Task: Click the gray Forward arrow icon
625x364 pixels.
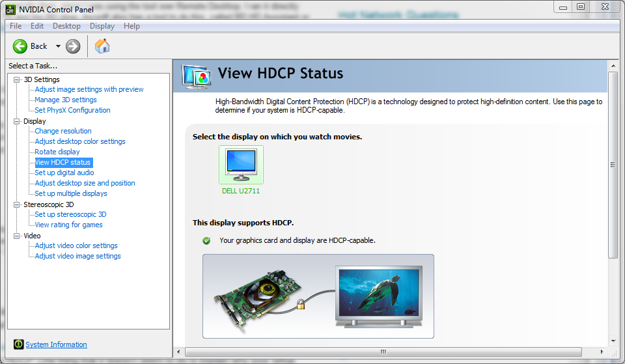Action: coord(73,46)
